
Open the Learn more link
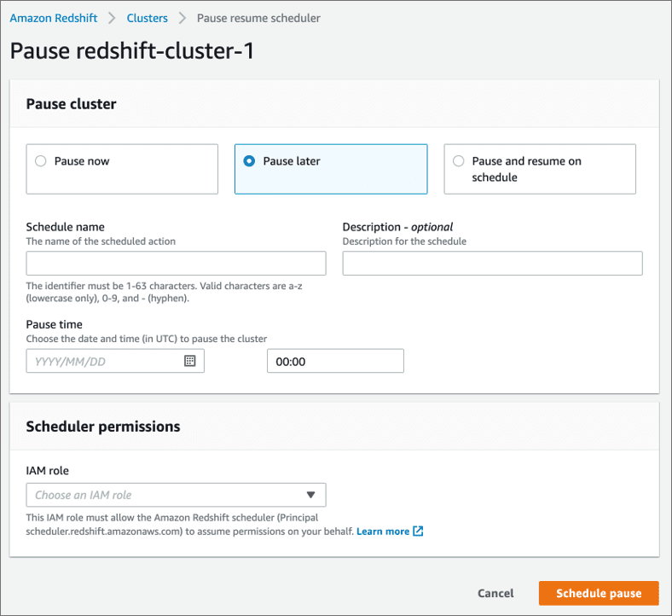click(383, 531)
